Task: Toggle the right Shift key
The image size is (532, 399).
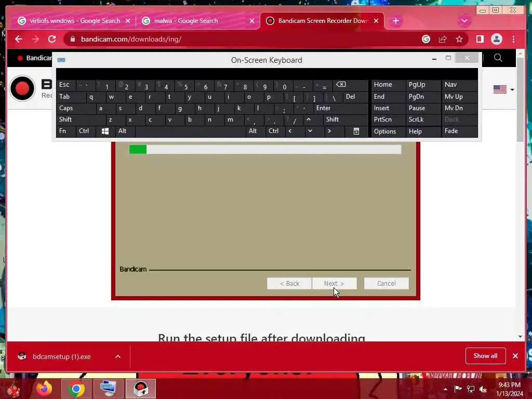Action: click(x=345, y=119)
